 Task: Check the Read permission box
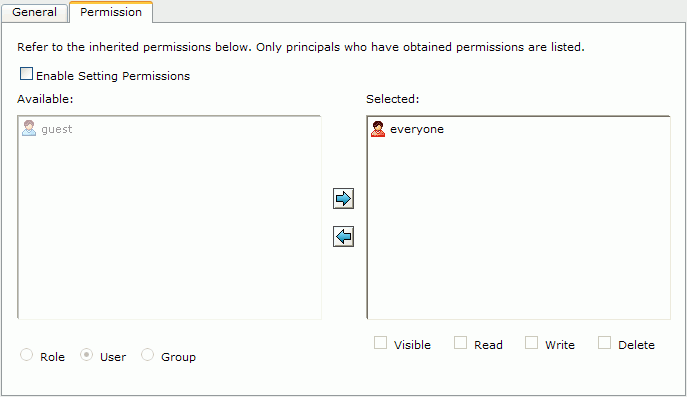coord(460,343)
